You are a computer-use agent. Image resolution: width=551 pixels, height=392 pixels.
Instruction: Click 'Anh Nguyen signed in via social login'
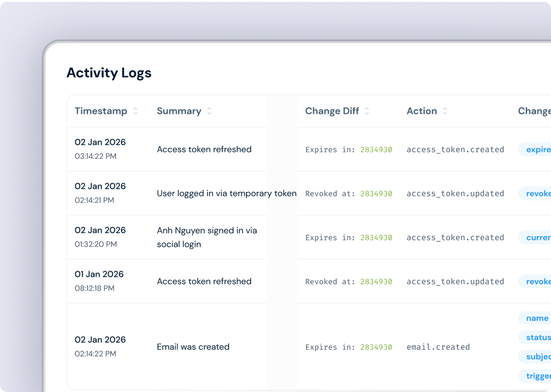207,237
